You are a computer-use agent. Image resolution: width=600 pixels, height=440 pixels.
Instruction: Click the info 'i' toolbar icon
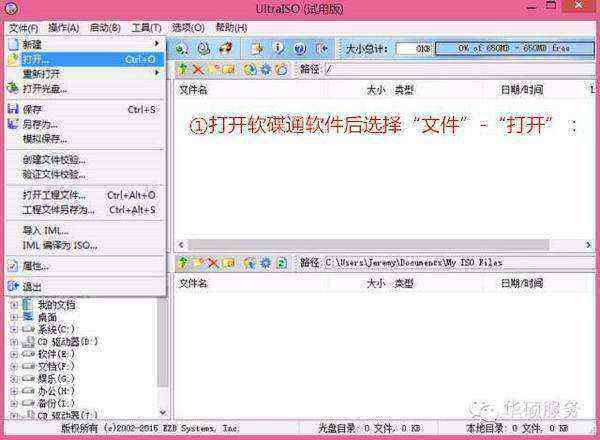(278, 48)
